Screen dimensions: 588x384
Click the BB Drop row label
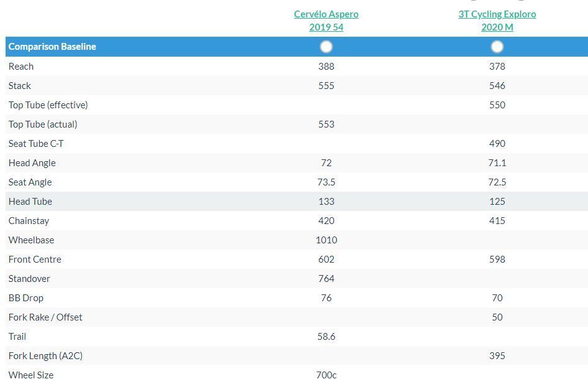pyautogui.click(x=26, y=298)
